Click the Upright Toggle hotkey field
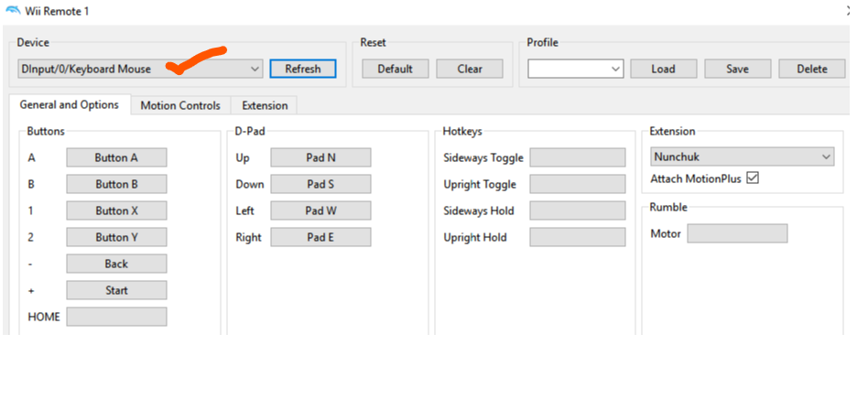 [578, 184]
